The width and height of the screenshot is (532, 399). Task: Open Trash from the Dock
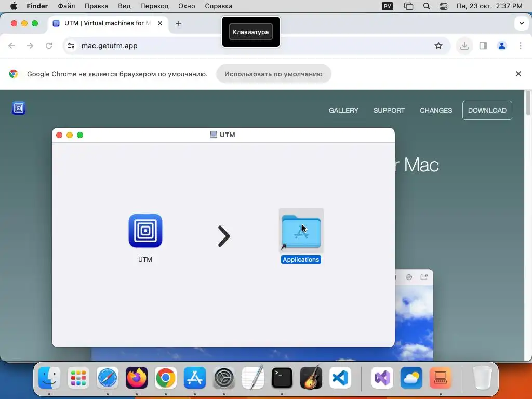click(483, 378)
